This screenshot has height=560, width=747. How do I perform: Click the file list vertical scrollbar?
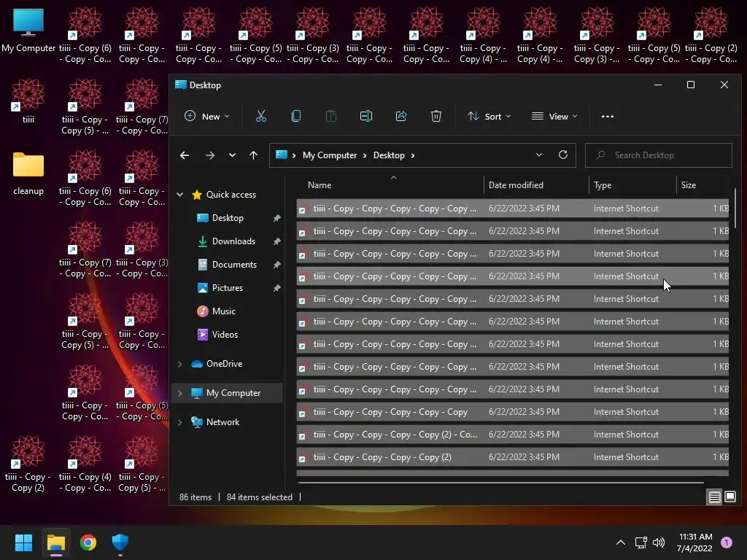coord(735,208)
